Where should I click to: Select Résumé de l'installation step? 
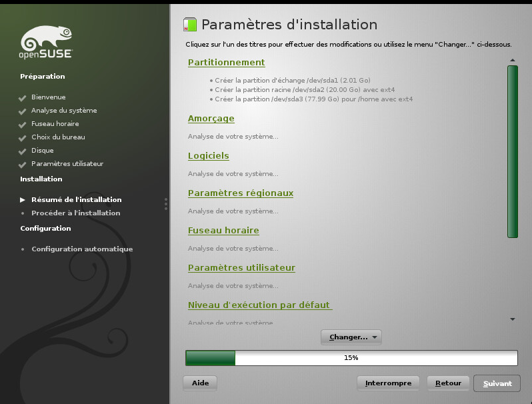pyautogui.click(x=77, y=199)
